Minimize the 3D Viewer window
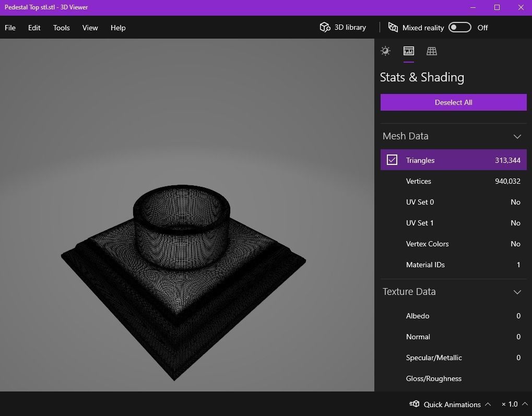 473,7
